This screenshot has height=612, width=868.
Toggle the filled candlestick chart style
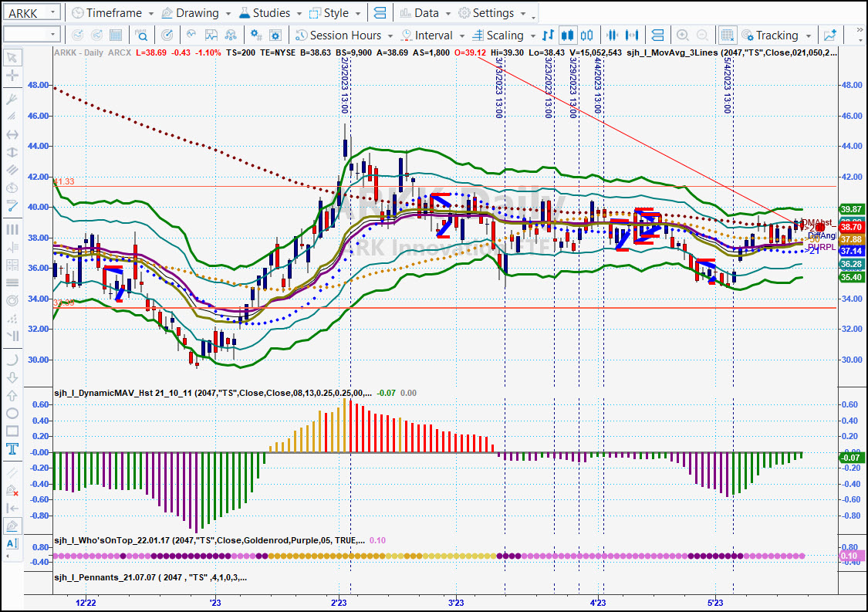coord(567,36)
